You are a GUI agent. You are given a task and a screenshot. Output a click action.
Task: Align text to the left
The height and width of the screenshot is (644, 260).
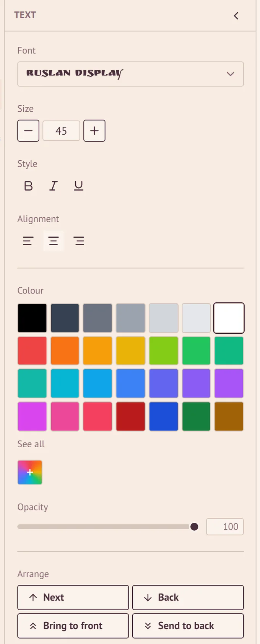(28, 241)
